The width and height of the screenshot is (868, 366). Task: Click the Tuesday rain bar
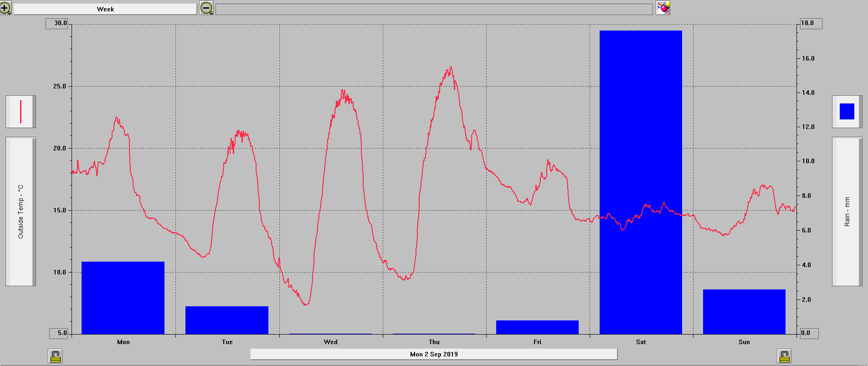[x=227, y=320]
